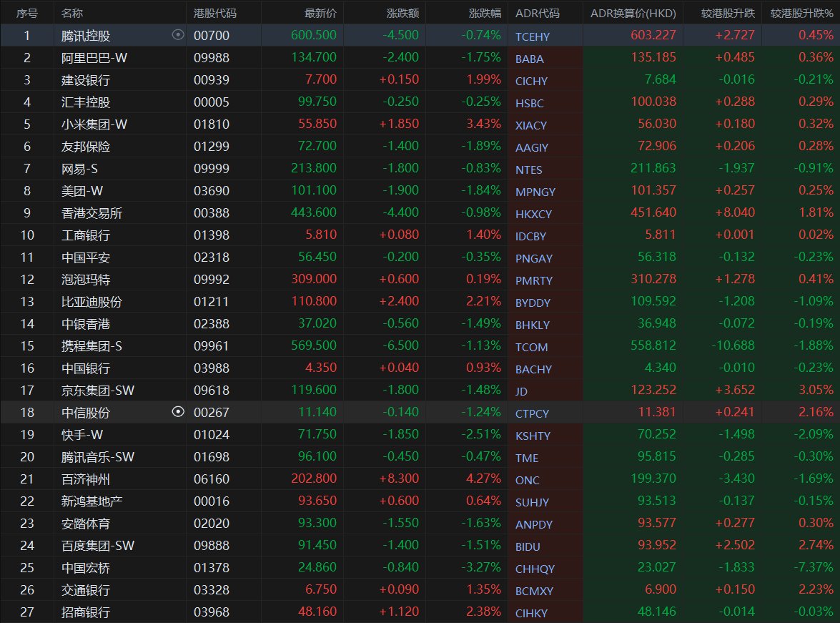
Task: Select the 招商银行 stock name
Action: [x=86, y=612]
